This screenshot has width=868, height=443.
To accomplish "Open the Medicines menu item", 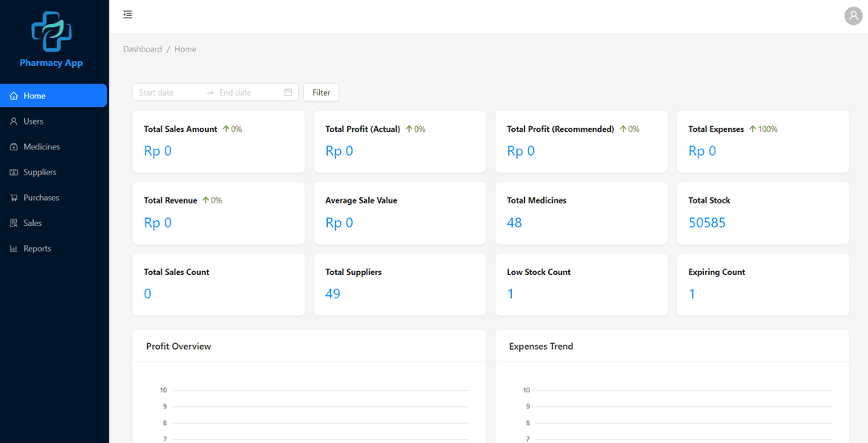I will pyautogui.click(x=42, y=147).
